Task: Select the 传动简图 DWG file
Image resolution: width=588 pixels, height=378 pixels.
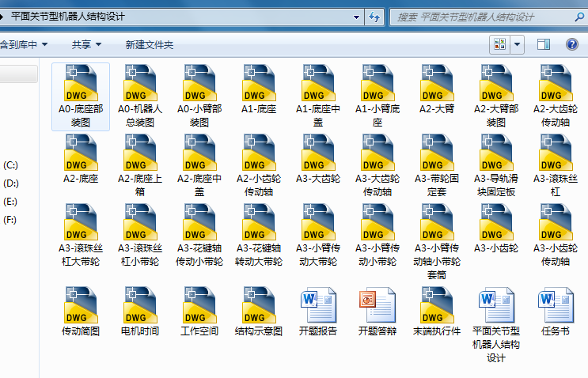Action: 81,312
